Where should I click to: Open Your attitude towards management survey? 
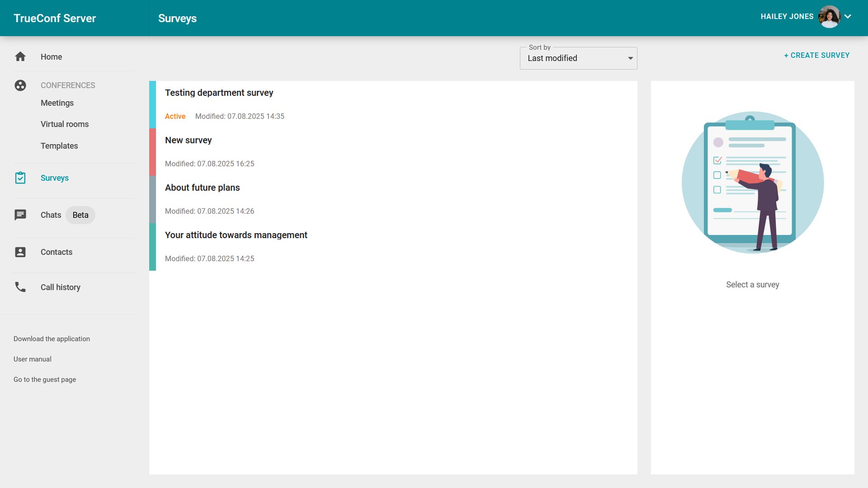click(236, 235)
